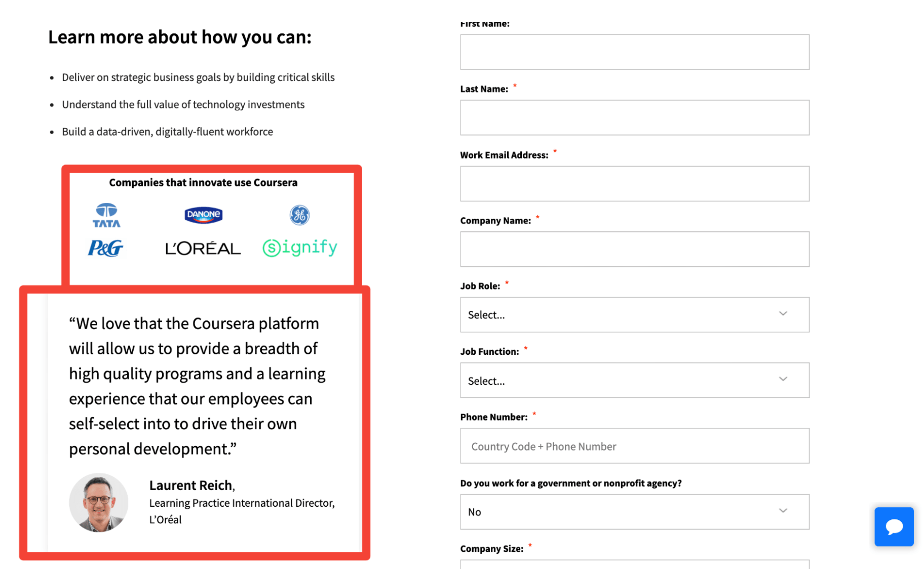
Task: Click 'Deliver on strategic business goals' bullet
Action: pos(198,77)
